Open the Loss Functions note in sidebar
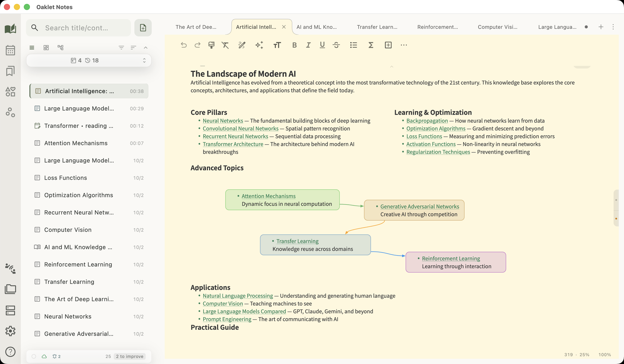Screen dimensions: 624x364 [89, 178]
